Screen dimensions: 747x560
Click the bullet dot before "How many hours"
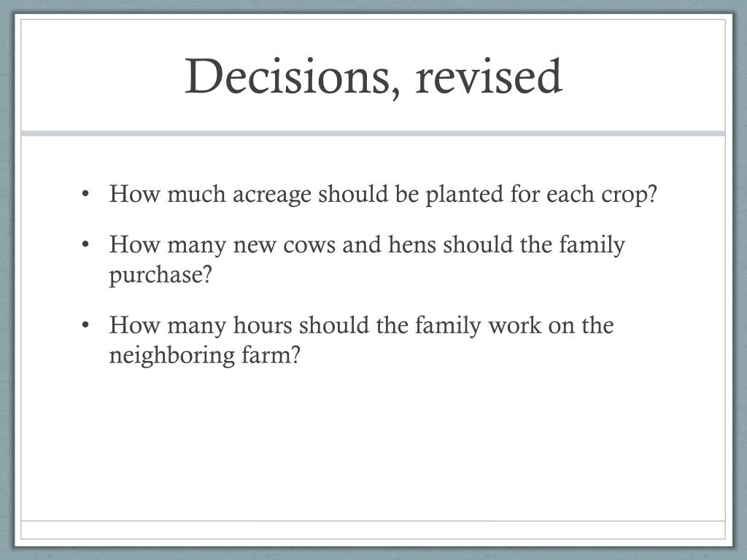click(x=85, y=325)
